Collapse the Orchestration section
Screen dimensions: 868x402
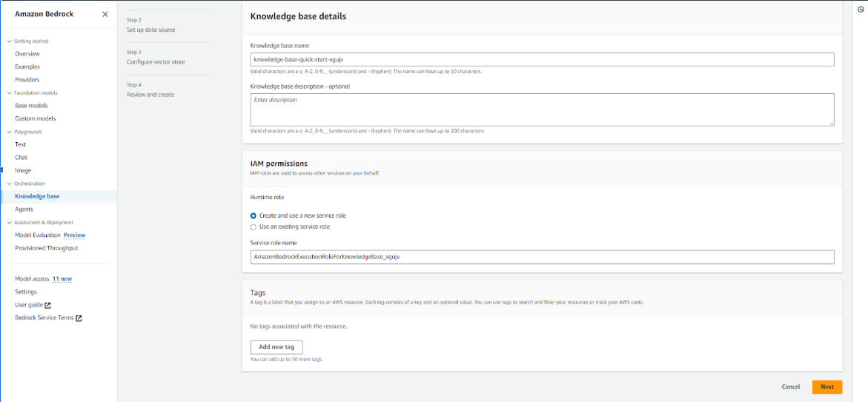10,184
